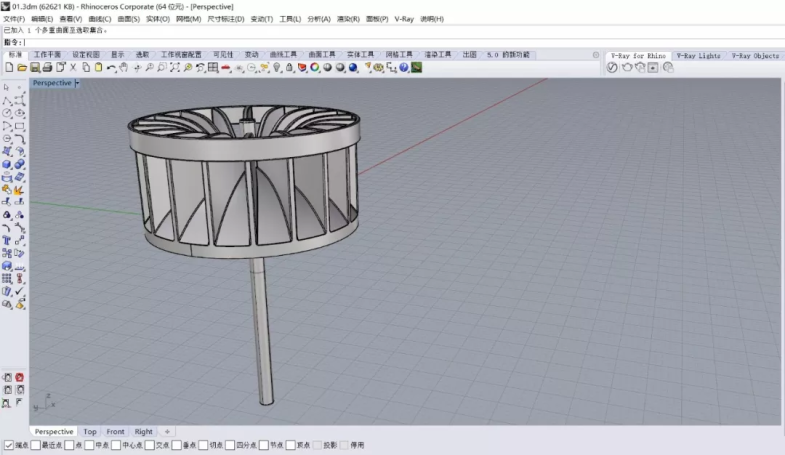Image resolution: width=785 pixels, height=455 pixels.
Task: Open the 曲面(S) surface menu
Action: click(128, 19)
